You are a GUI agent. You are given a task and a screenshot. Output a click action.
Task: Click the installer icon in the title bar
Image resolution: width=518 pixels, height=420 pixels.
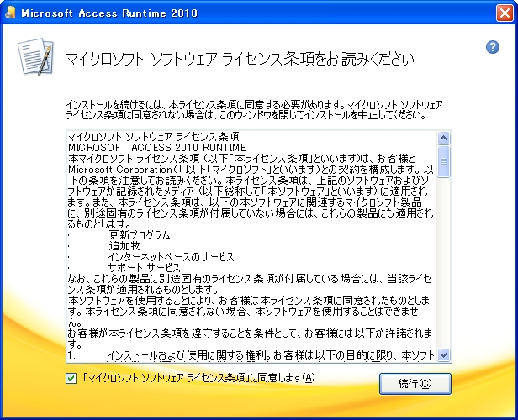pos(11,14)
